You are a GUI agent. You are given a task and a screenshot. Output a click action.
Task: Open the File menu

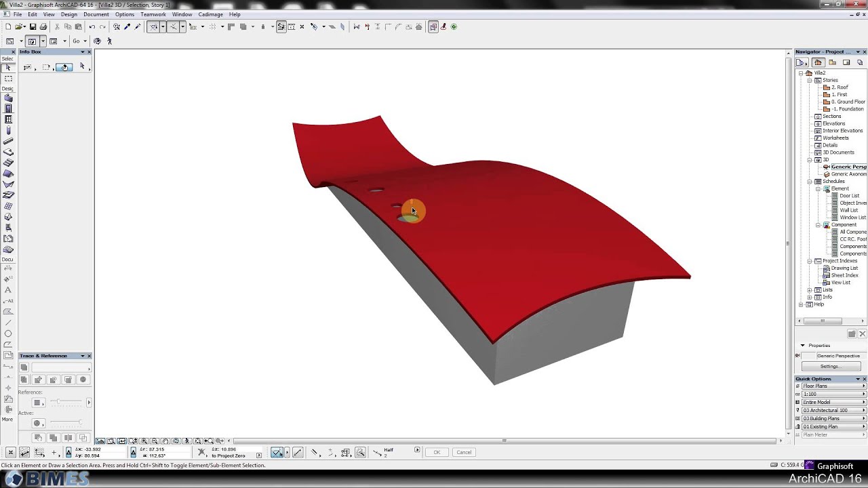[18, 14]
